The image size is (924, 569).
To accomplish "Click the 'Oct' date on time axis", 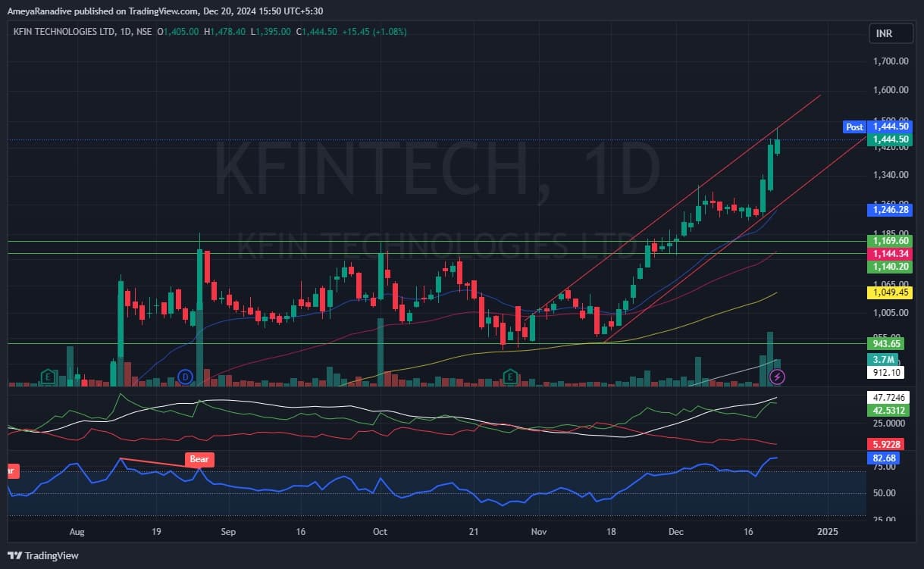I will 380,532.
